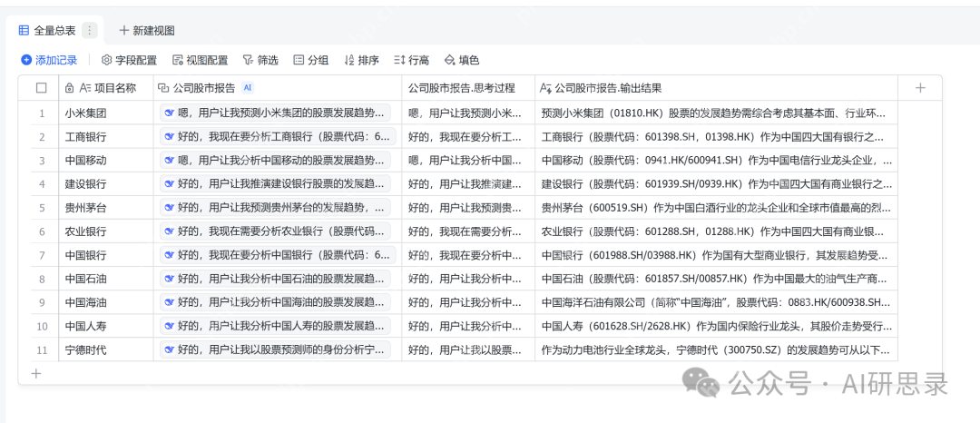Click the 公司股市报告 AI column header

[x=278, y=88]
